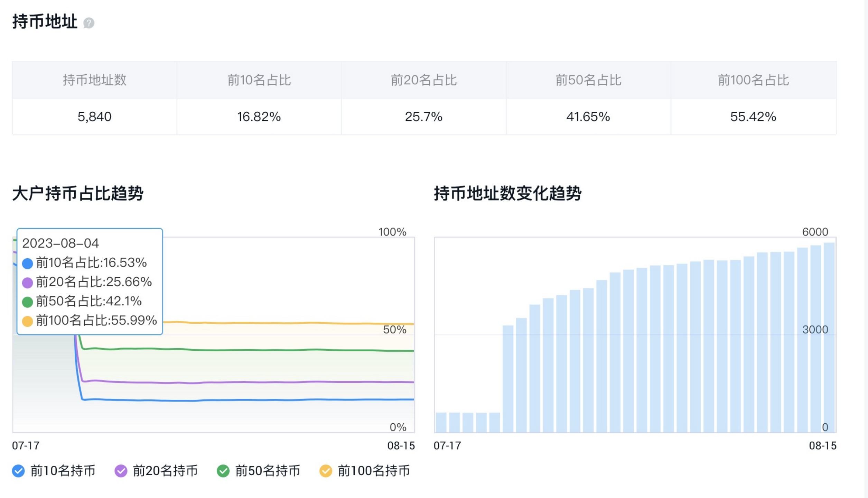Click the 大户持币占比趋势 chart title

point(78,193)
